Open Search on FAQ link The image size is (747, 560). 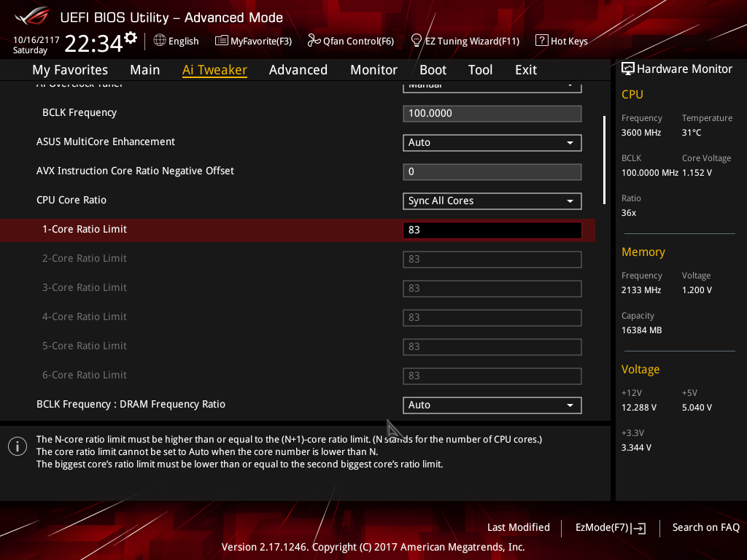pyautogui.click(x=705, y=528)
